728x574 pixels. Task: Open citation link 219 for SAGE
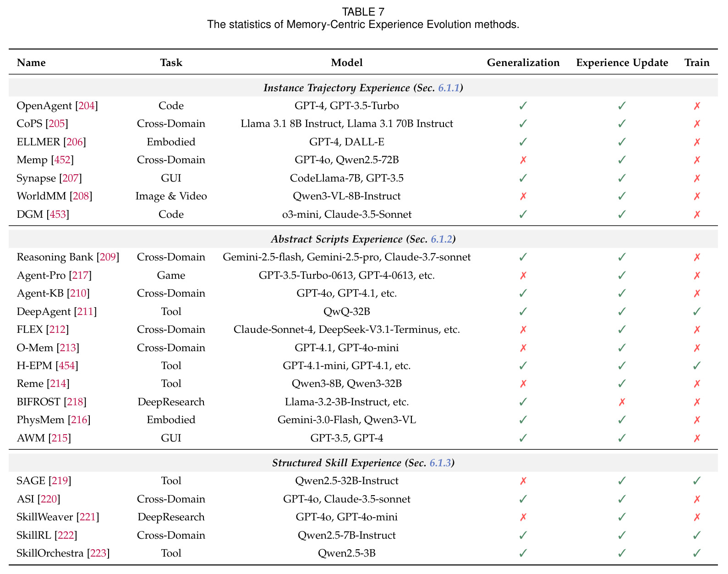coord(60,481)
